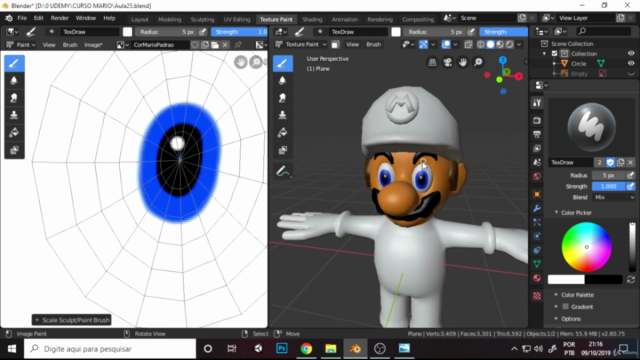
Task: Open Modifiers wrench properties tab
Action: pos(537,208)
